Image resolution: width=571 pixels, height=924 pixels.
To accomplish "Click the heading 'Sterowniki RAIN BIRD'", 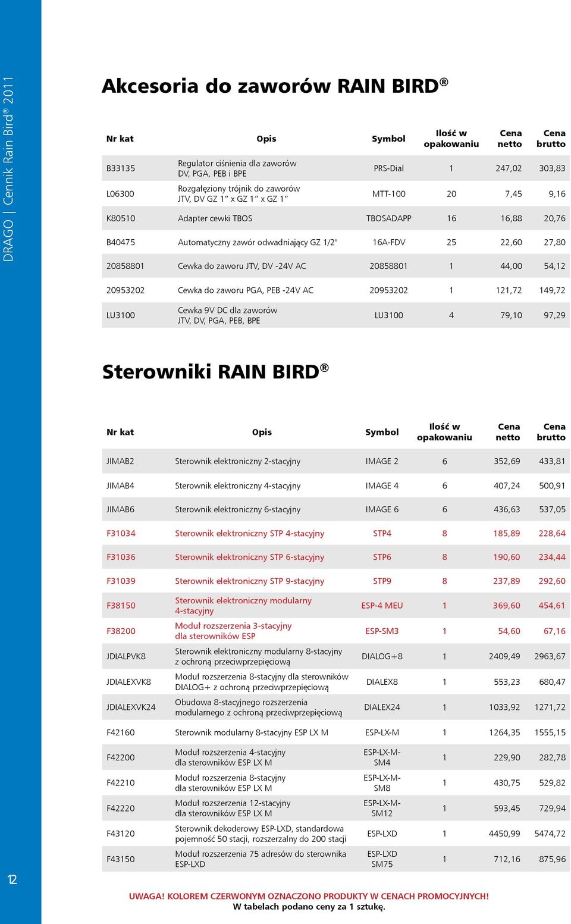I will click(x=215, y=372).
